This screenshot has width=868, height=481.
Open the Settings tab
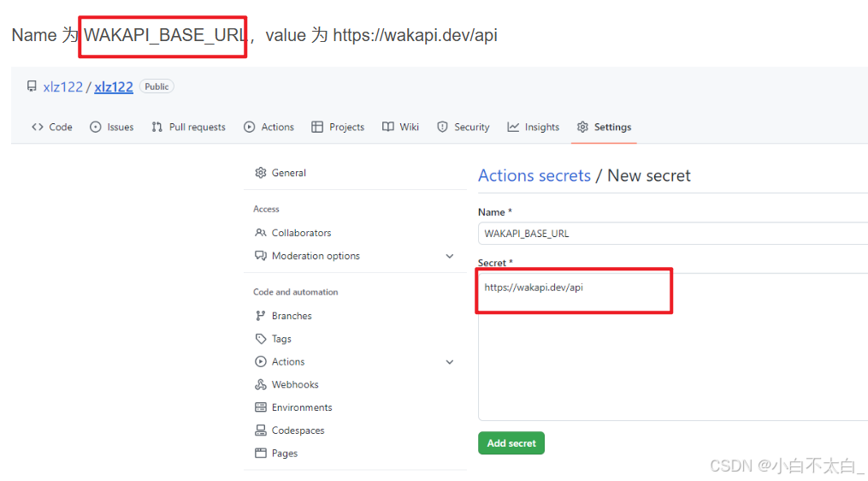pos(604,127)
